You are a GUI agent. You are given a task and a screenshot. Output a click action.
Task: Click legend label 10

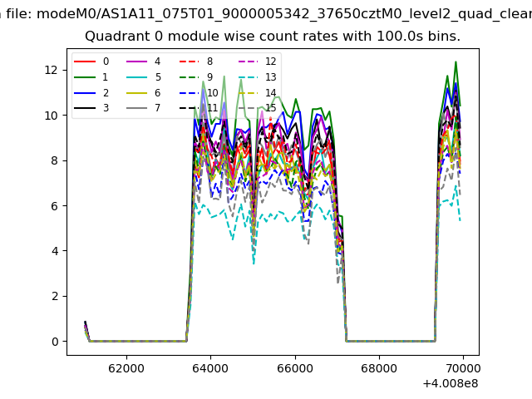coord(213,92)
